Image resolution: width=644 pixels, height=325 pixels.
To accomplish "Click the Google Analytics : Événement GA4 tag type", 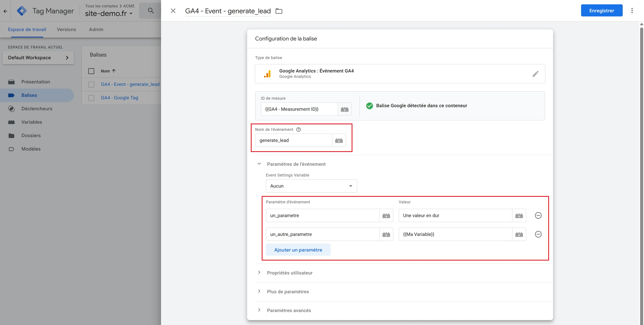I will tap(400, 74).
